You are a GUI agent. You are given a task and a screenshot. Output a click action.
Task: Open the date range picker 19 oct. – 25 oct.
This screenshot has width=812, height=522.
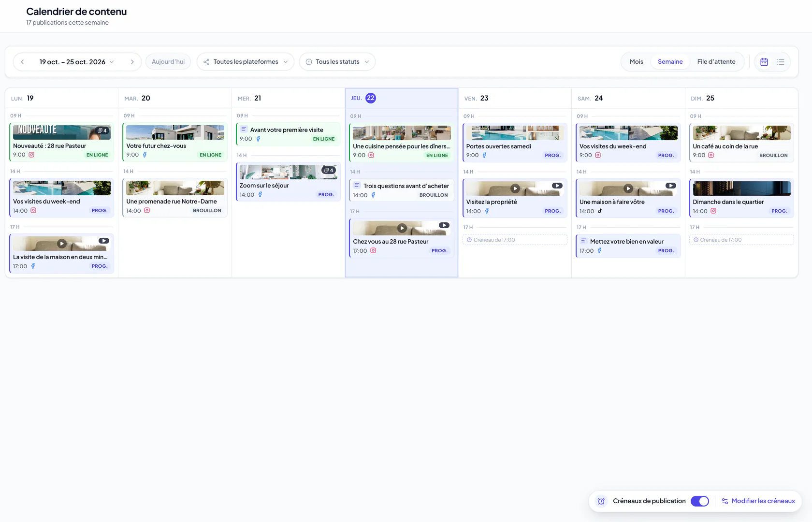pos(76,62)
